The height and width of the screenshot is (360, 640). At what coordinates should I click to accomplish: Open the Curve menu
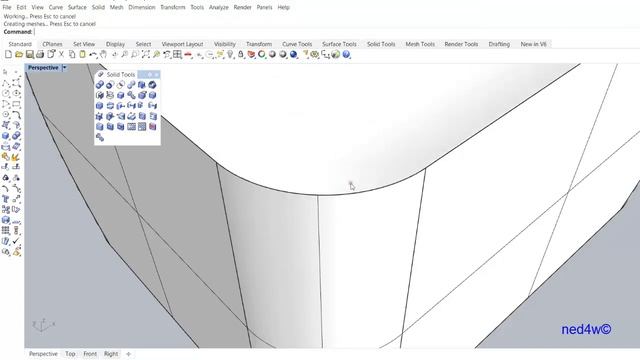[x=56, y=7]
